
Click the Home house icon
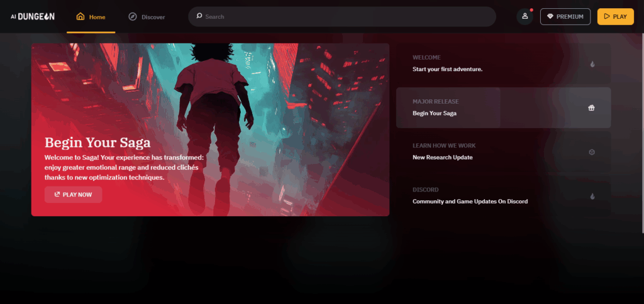[80, 17]
